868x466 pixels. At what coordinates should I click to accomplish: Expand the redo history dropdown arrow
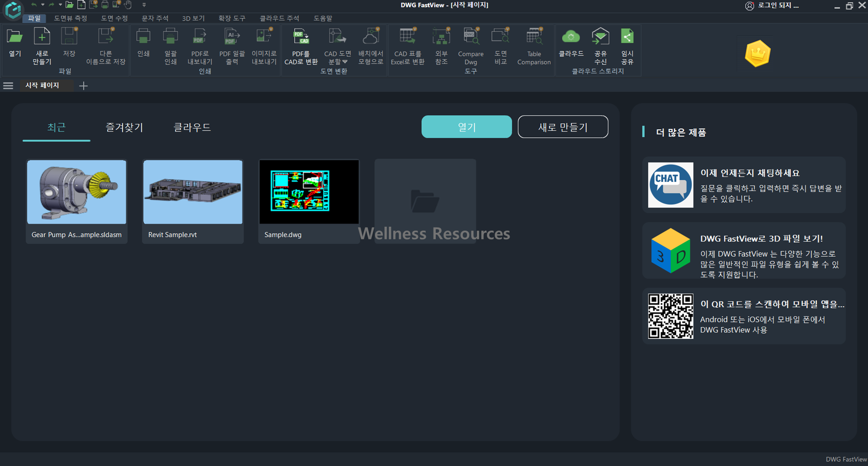tap(60, 5)
